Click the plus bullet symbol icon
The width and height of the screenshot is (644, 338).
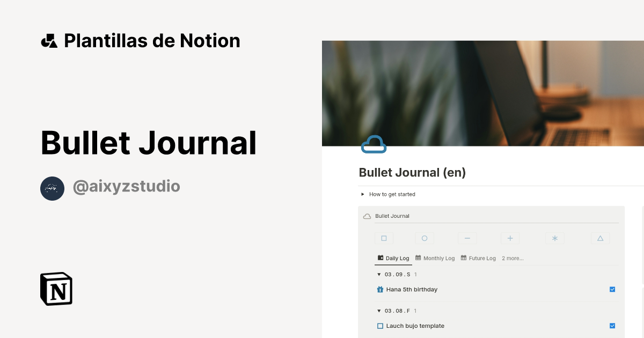pyautogui.click(x=510, y=238)
